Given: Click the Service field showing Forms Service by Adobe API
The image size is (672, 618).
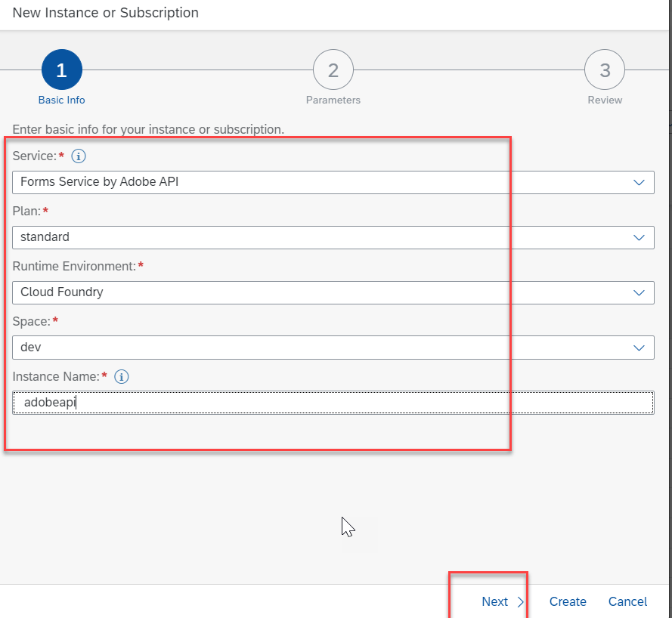Looking at the screenshot, I should (333, 182).
